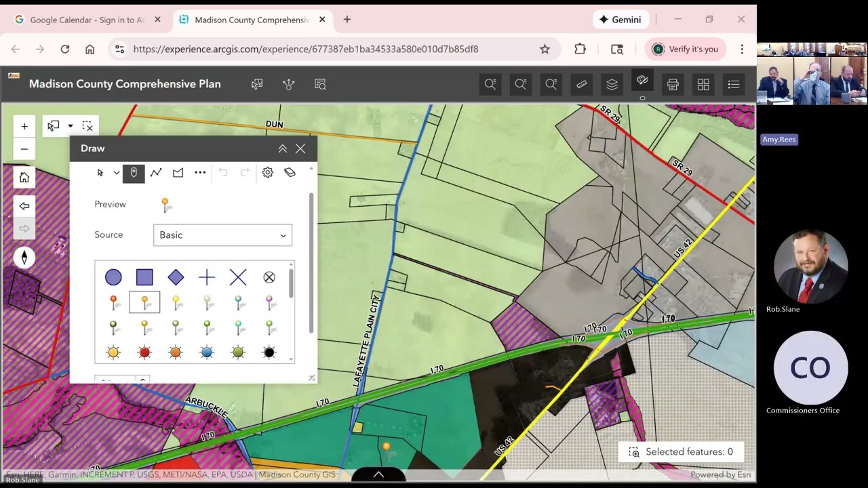Click the Draw panel vertical scrollbar
Screen dimensions: 868x488
click(311, 263)
